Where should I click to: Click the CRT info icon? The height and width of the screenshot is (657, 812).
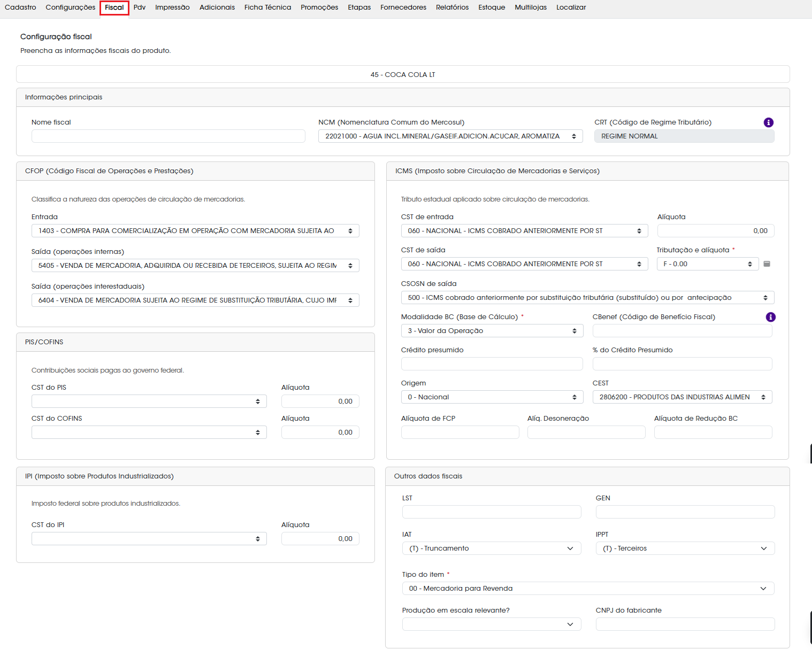[768, 122]
